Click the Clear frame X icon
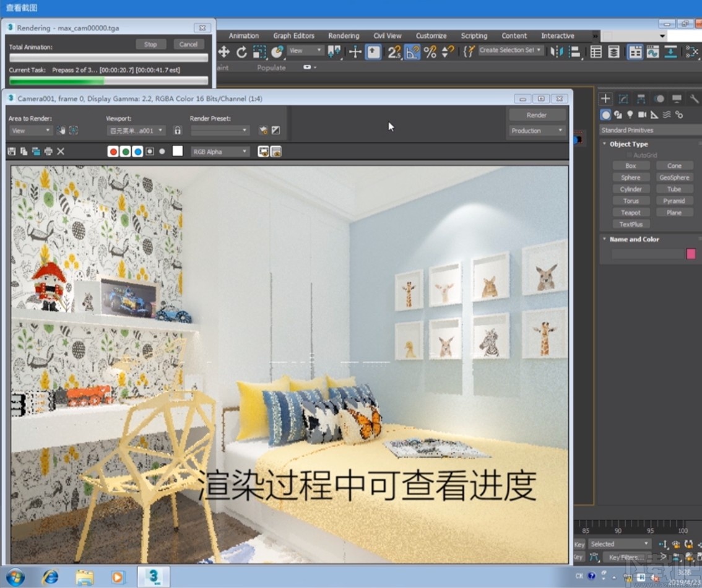Viewport: 702px width, 588px height. click(x=61, y=152)
